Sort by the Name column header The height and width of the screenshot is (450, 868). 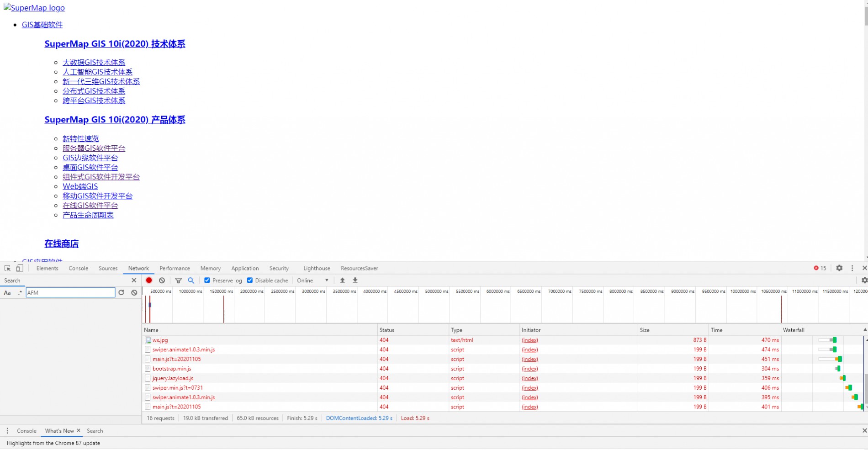[259, 329]
